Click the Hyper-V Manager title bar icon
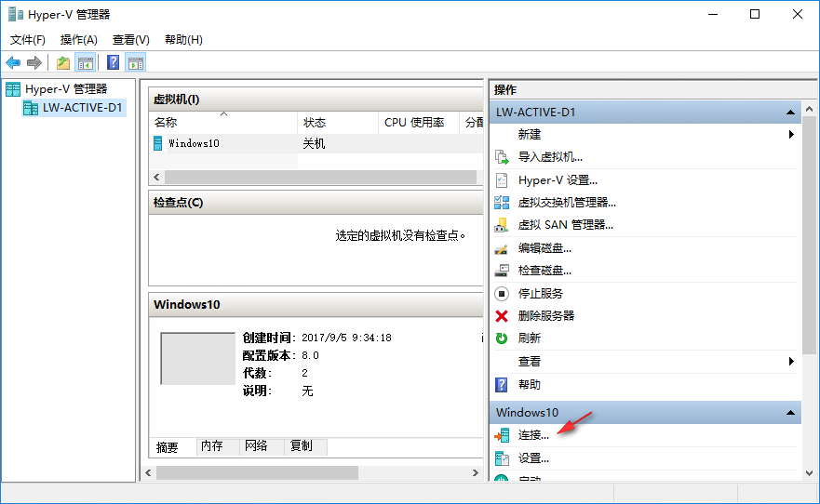The width and height of the screenshot is (820, 504). click(15, 14)
